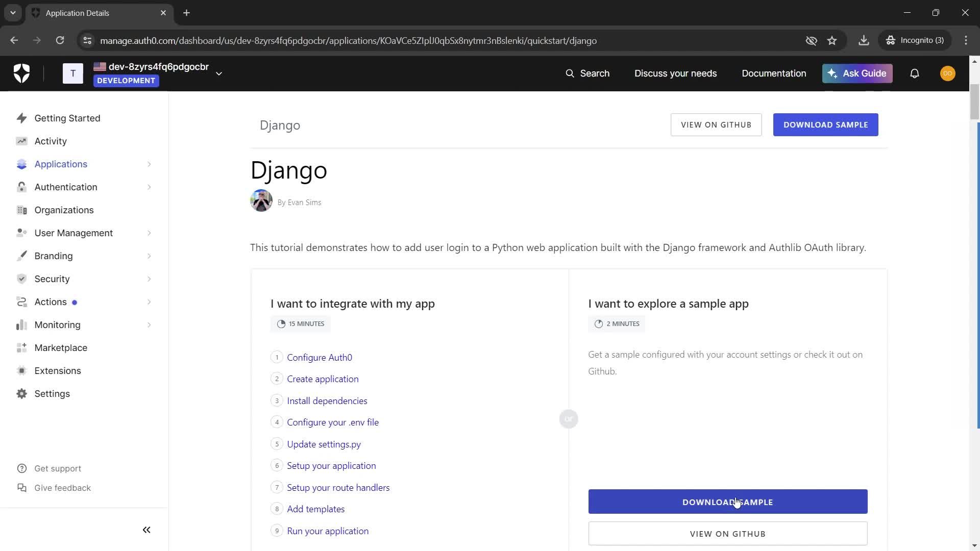The height and width of the screenshot is (551, 980).
Task: Open Install dependencies step link
Action: pyautogui.click(x=327, y=401)
